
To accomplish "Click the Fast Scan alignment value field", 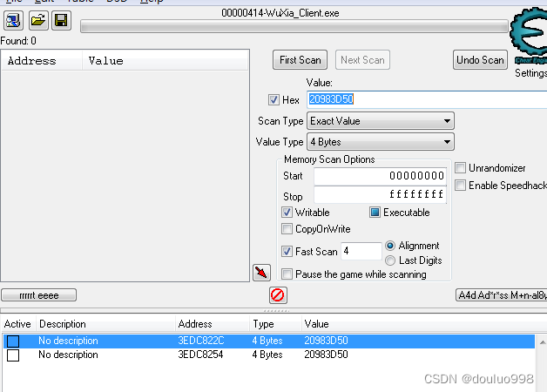I will tap(361, 251).
